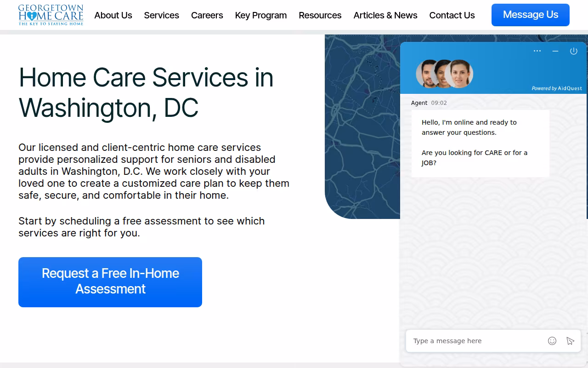Open the Contact Us page
This screenshot has width=588, height=368.
click(x=452, y=15)
